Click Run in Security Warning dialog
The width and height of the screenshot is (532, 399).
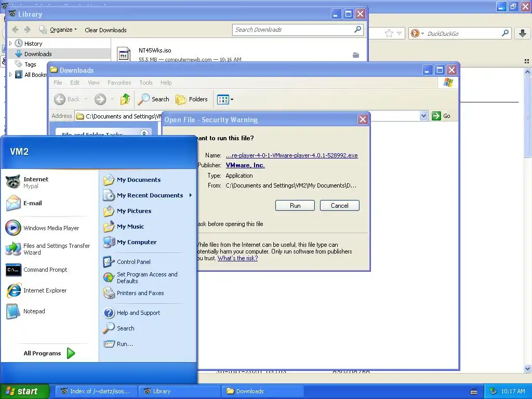coord(295,206)
